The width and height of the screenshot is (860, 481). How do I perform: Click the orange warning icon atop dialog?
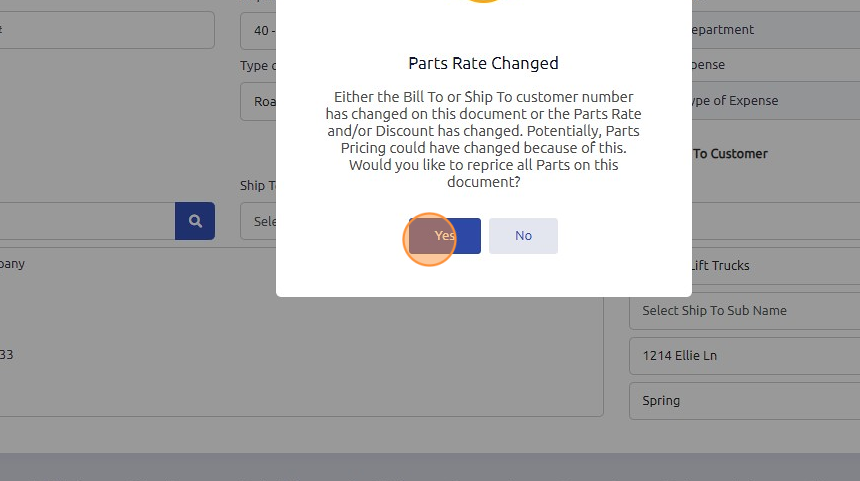[x=484, y=2]
